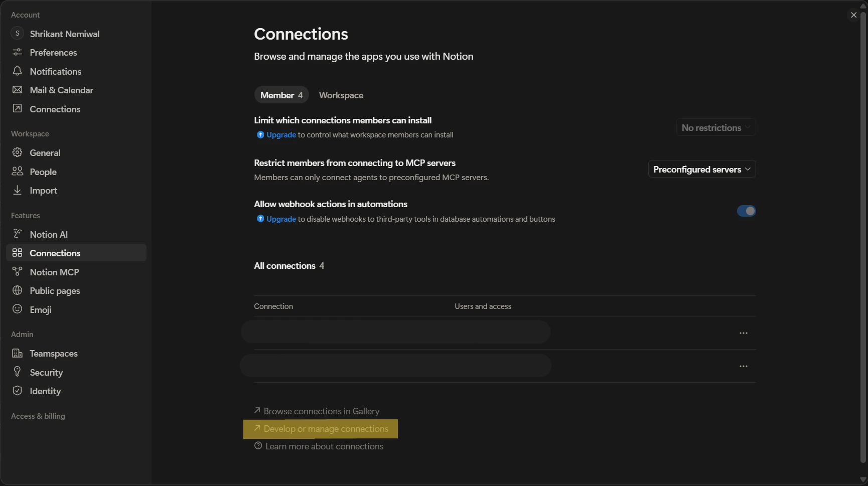
Task: Open Import settings page
Action: point(76,190)
